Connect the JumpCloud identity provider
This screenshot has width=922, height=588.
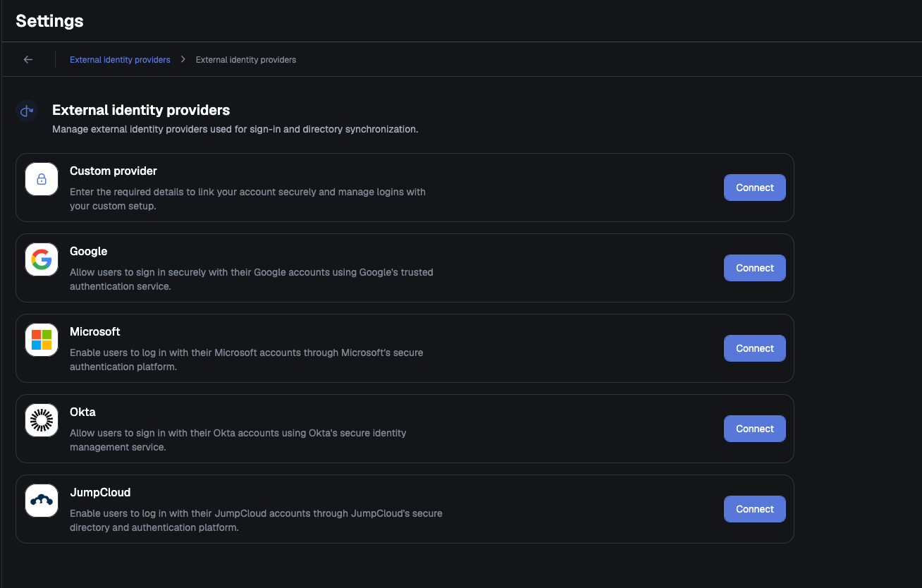tap(755, 509)
